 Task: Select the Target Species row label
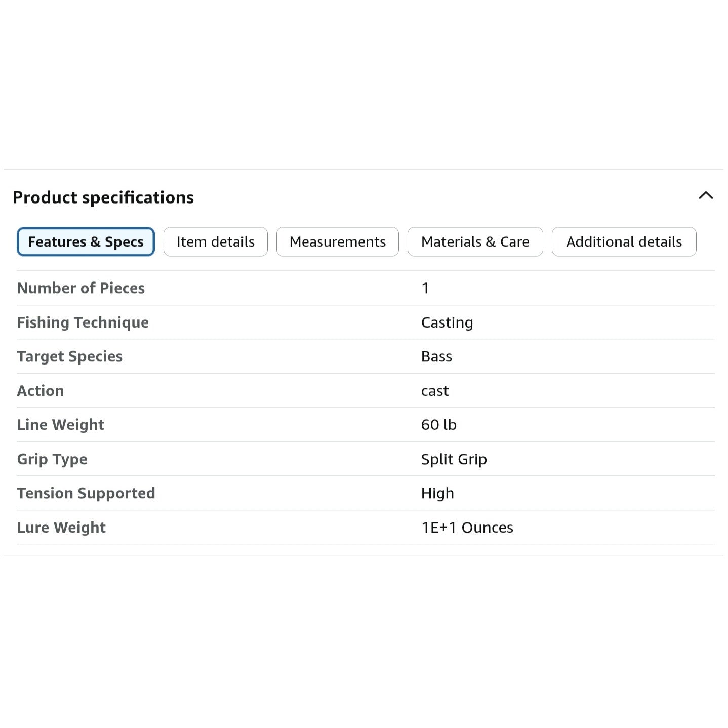(70, 356)
